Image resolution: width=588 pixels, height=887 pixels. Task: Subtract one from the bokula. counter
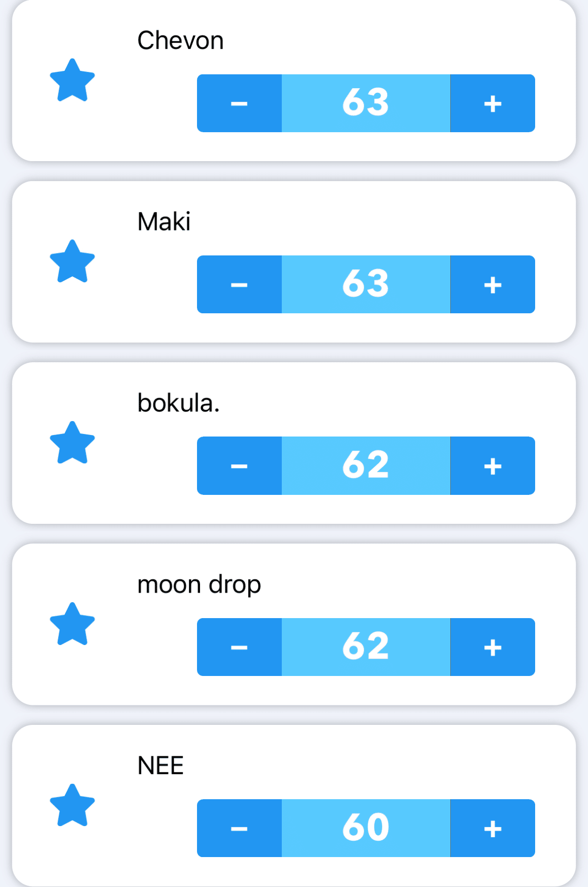tap(239, 466)
